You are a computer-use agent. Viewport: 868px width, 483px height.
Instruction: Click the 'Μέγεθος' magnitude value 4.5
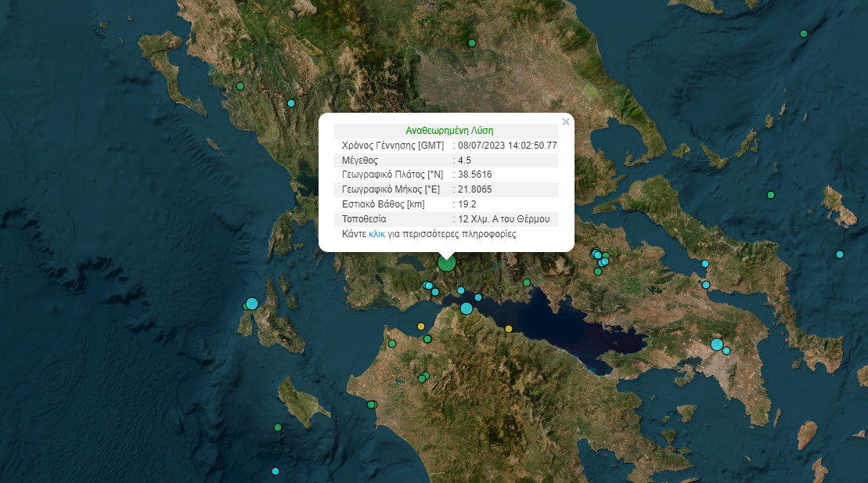[x=465, y=160]
